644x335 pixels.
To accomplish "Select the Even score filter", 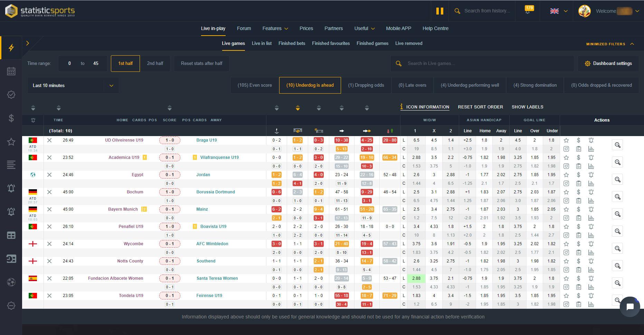I will [x=255, y=85].
